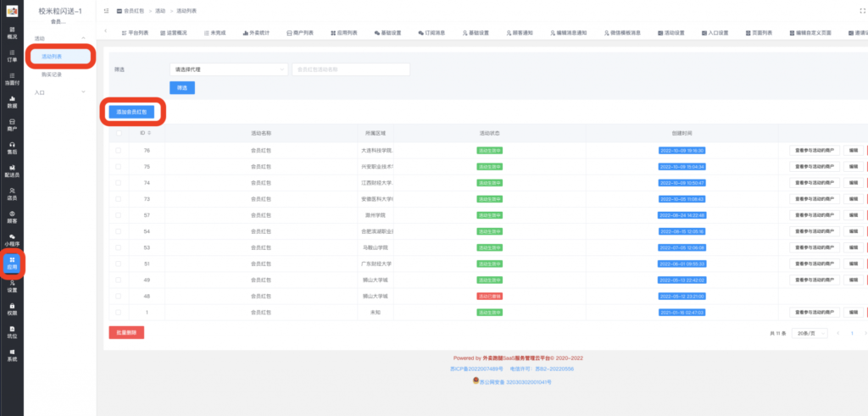
Task: Toggle sidebar collapse icon beside 会员红包 breadcrumb
Action: click(105, 10)
